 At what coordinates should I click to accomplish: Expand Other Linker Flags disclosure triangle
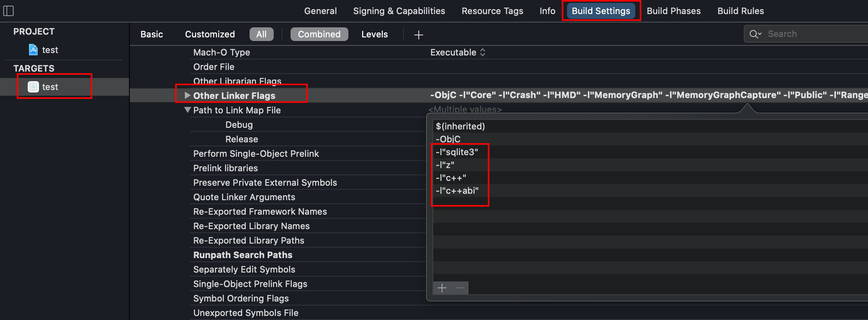(x=187, y=95)
